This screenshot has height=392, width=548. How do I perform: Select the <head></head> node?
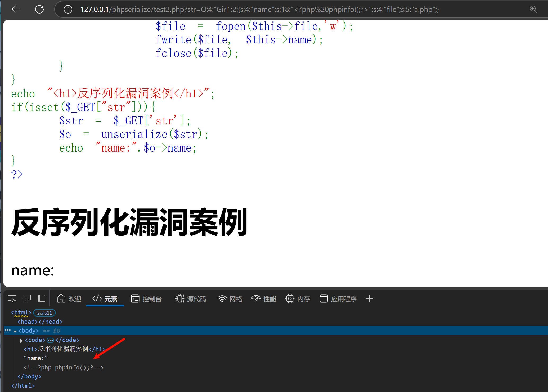(x=40, y=322)
